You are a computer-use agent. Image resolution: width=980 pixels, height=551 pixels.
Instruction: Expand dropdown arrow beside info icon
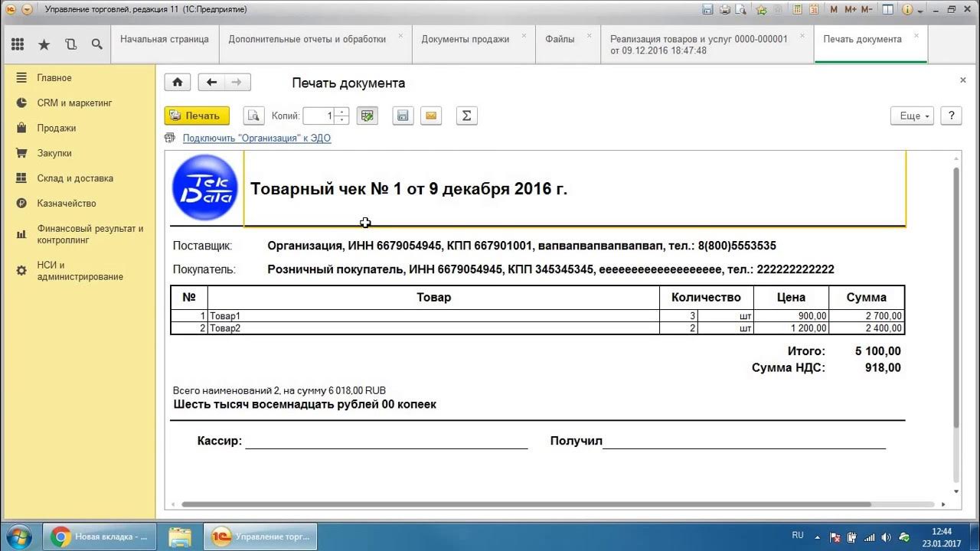(x=920, y=11)
